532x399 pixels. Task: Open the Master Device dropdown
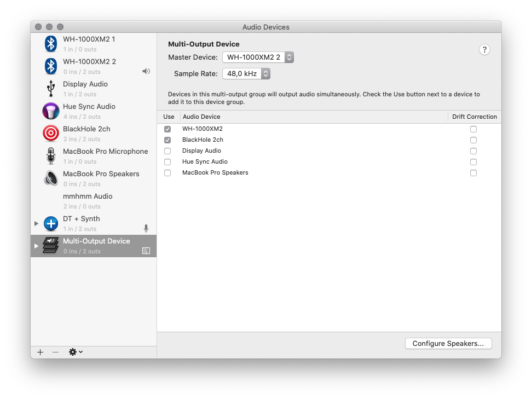click(x=258, y=57)
